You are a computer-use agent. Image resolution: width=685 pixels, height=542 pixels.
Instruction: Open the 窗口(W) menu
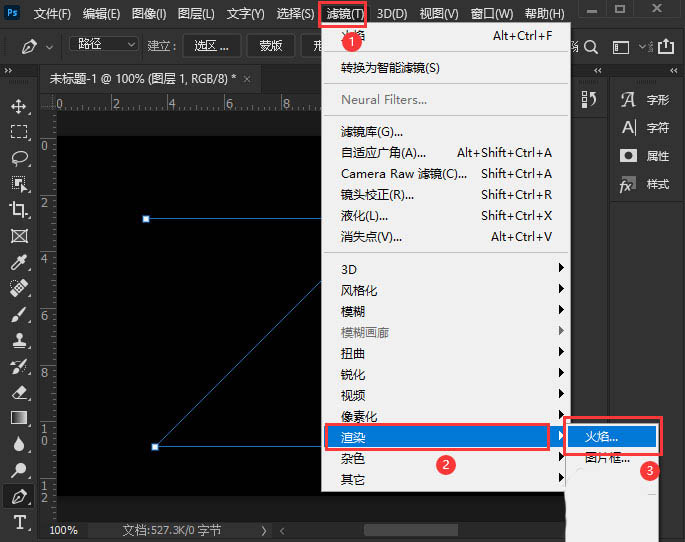click(491, 14)
